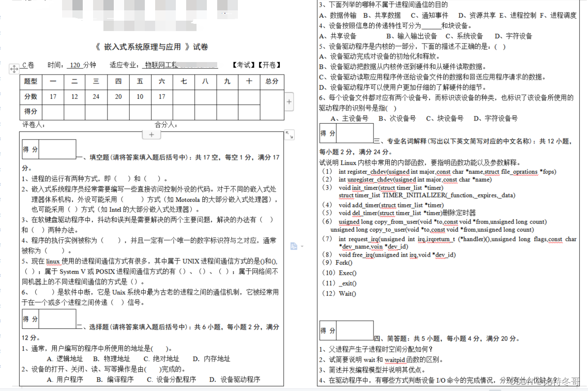Click the score cell "20"

click(118, 97)
